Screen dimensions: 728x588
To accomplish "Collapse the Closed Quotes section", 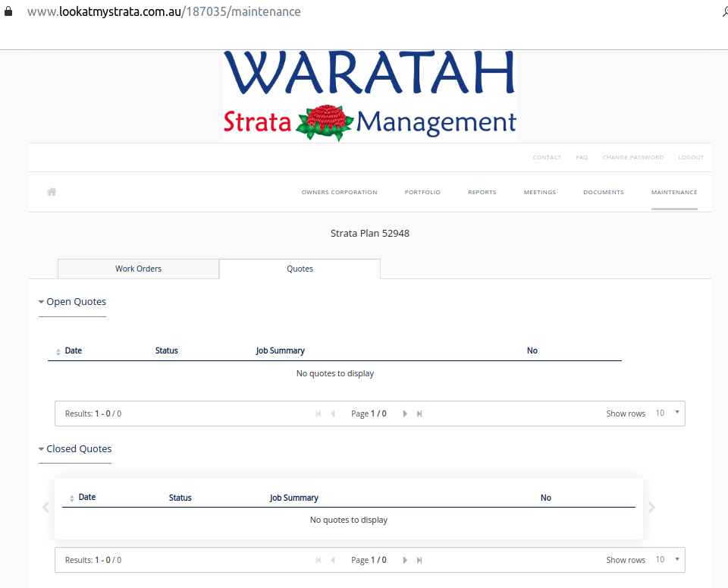I will 75,448.
